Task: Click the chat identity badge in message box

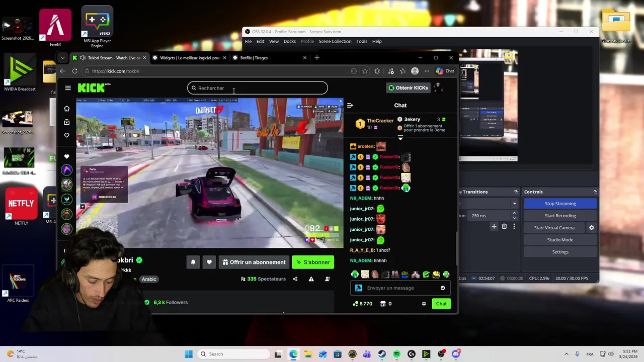Action: click(x=358, y=288)
